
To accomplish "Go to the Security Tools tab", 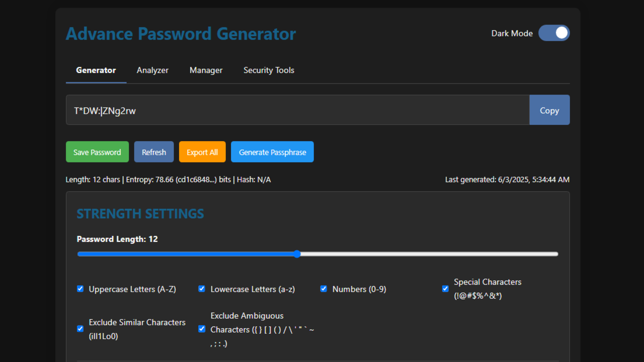I will tap(269, 70).
